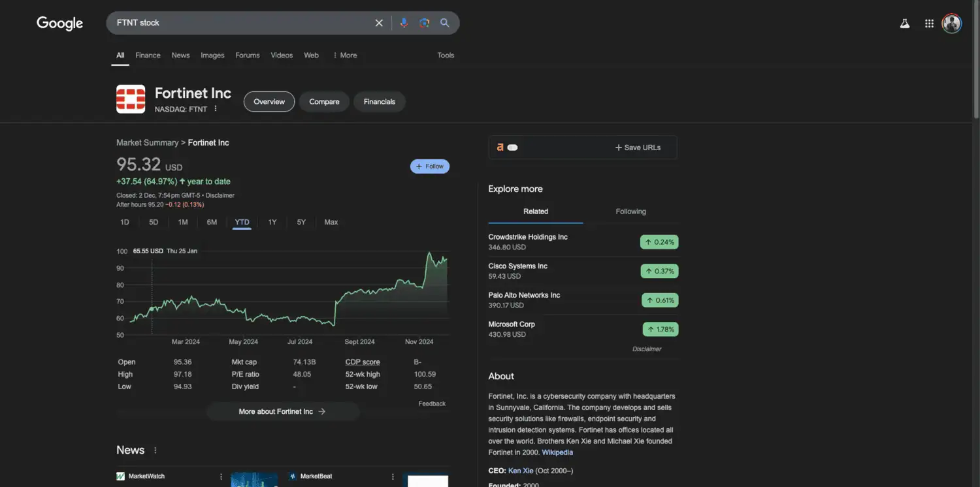The height and width of the screenshot is (487, 980).
Task: Open the stock price Disclaimer link
Action: (220, 195)
